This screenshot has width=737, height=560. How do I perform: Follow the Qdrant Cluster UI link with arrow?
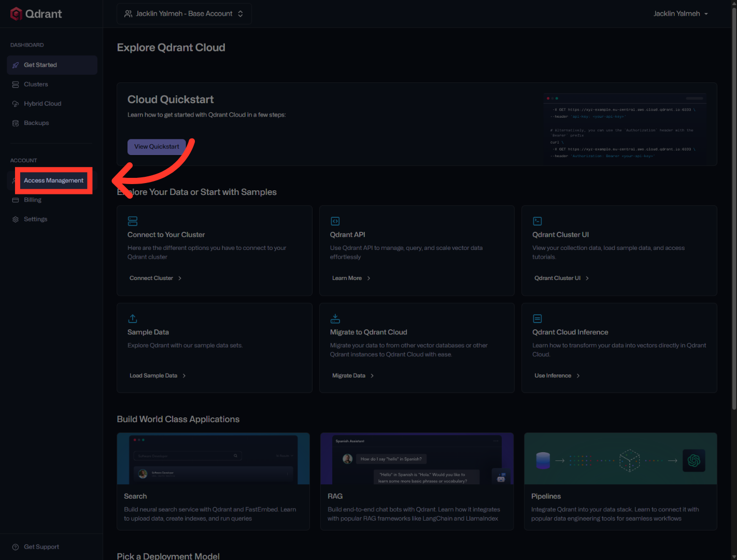coord(561,278)
